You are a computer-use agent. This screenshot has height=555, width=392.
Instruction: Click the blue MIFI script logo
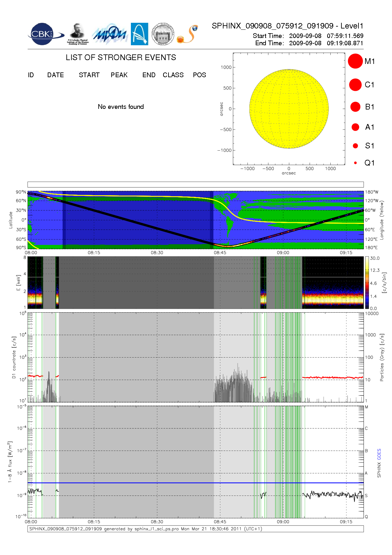[110, 34]
